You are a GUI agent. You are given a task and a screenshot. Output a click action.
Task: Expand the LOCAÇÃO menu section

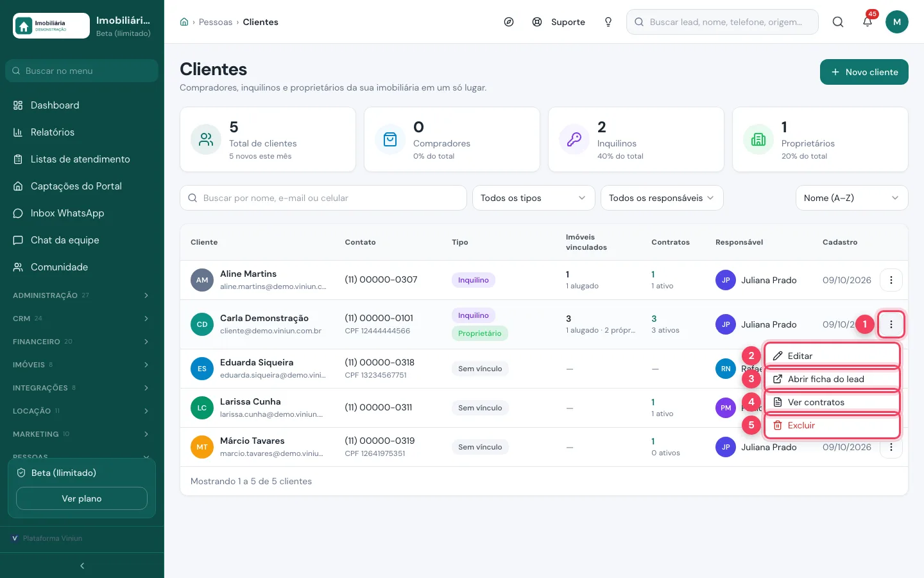click(82, 411)
